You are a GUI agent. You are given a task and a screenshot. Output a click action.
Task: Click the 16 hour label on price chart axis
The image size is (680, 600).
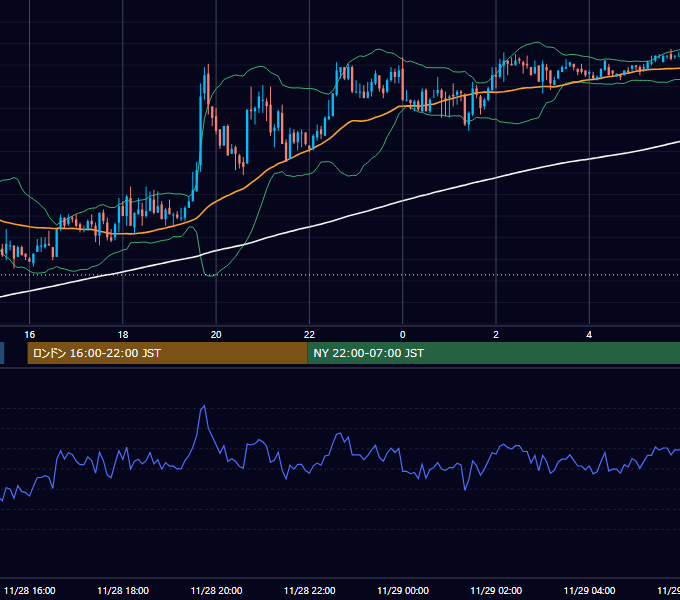pos(29,335)
